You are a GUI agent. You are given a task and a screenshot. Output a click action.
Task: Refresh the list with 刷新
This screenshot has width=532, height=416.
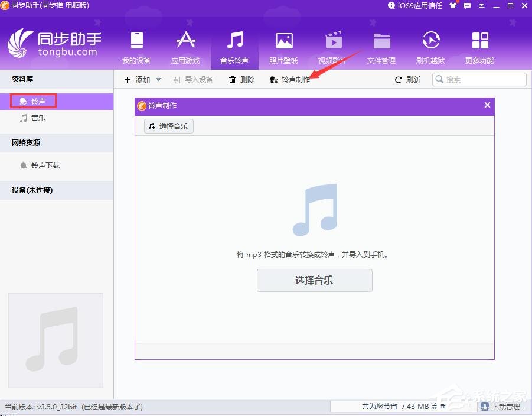(407, 79)
